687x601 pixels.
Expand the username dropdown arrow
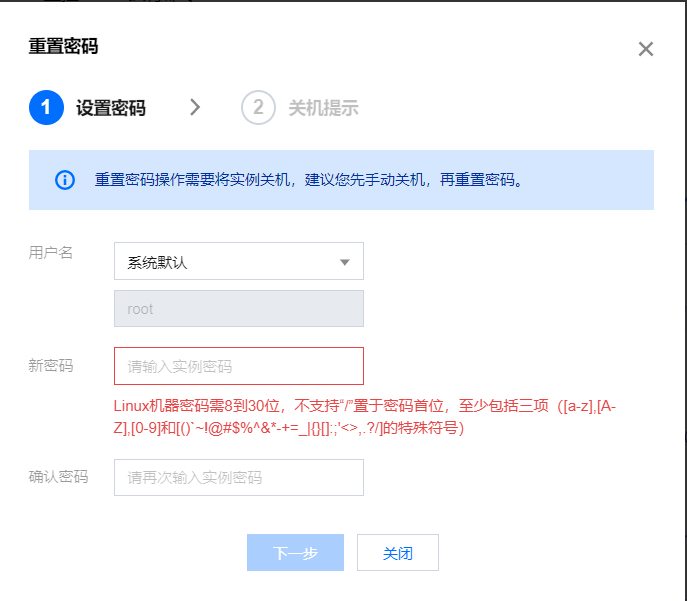click(x=345, y=262)
